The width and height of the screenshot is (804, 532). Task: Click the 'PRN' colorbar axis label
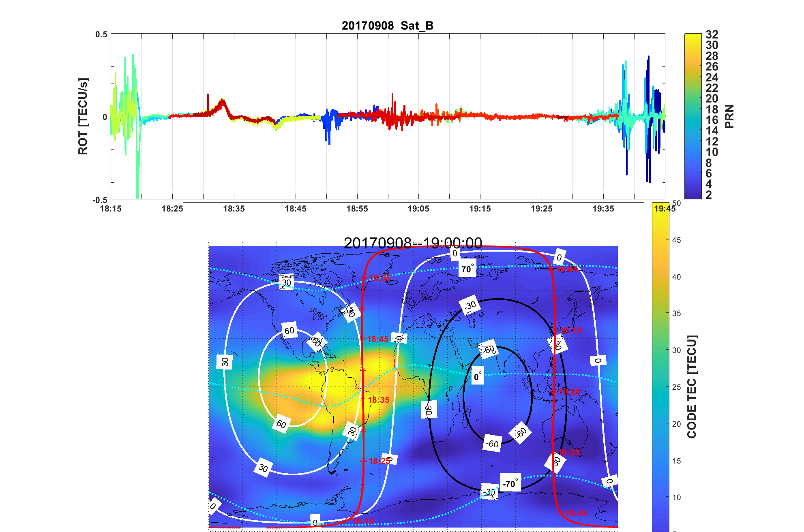tap(729, 116)
